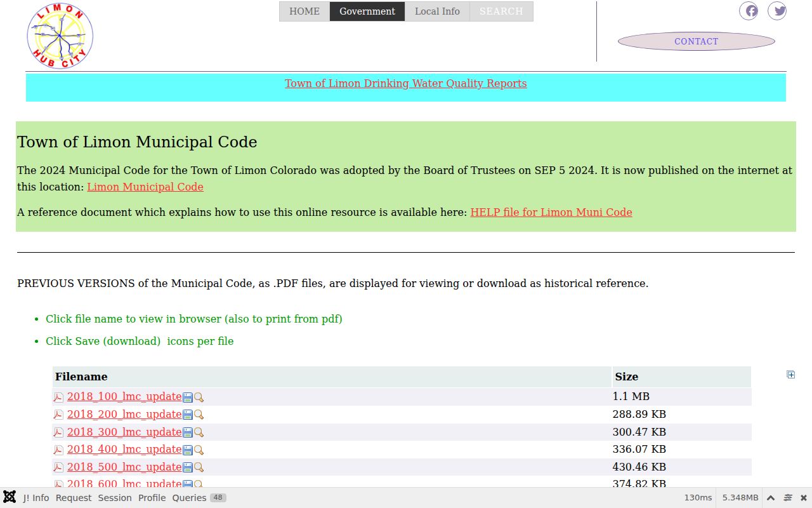Save the 2018_300_lmc_update file
812x508 pixels.
coord(188,432)
